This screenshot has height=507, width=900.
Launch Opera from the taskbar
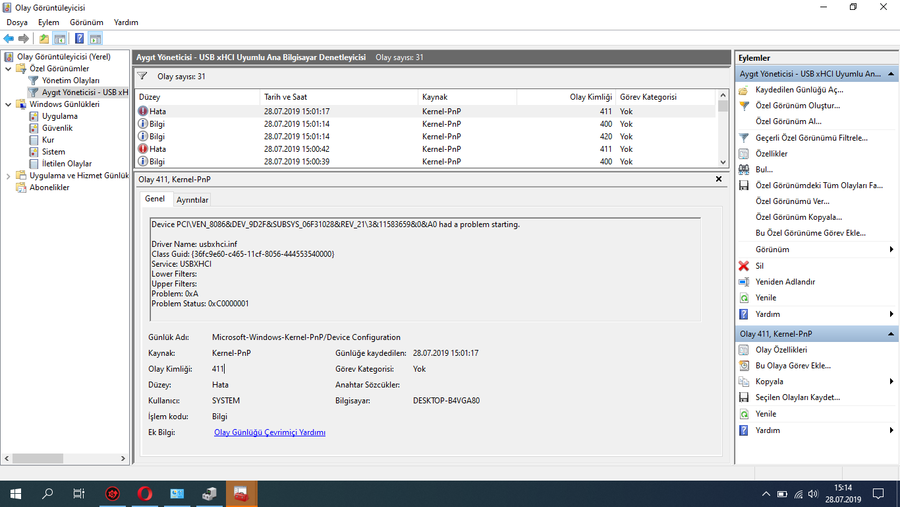click(x=145, y=494)
